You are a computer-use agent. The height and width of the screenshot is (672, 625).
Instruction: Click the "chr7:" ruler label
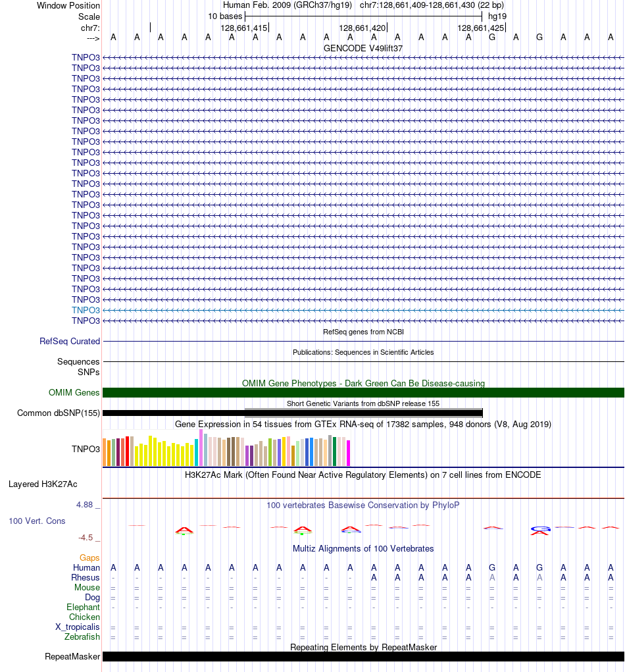pos(90,28)
